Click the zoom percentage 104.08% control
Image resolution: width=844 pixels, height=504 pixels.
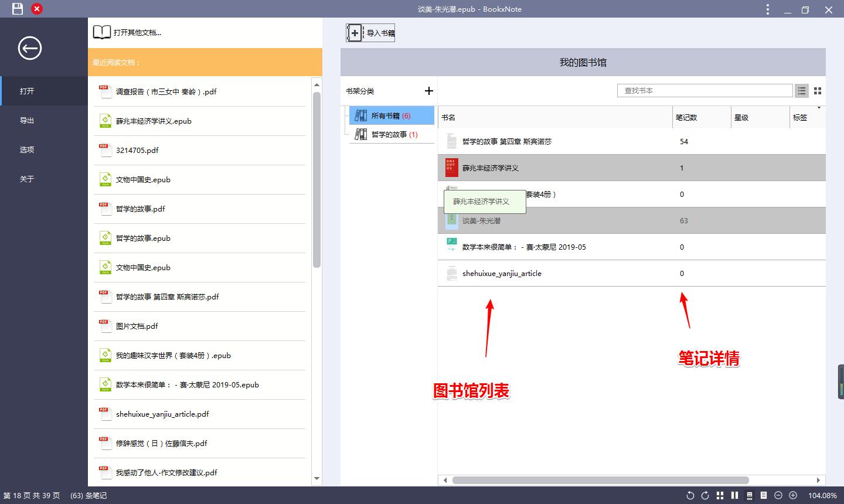pyautogui.click(x=823, y=495)
